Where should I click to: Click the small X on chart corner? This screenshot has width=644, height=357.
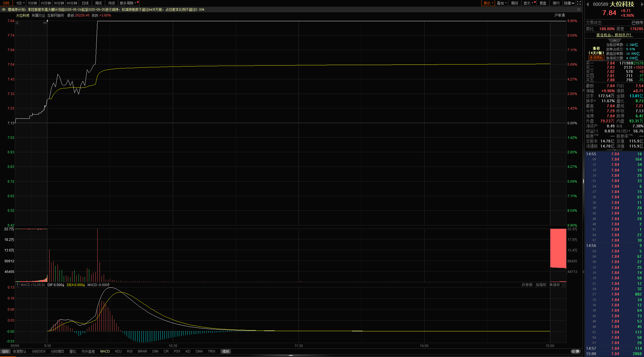pyautogui.click(x=17, y=23)
